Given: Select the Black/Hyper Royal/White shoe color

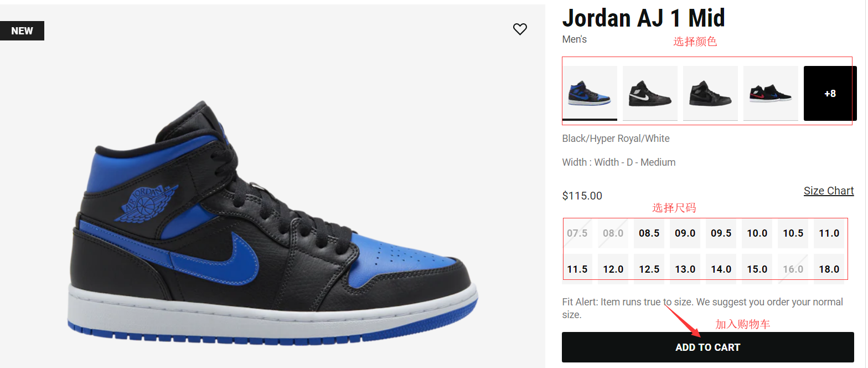Looking at the screenshot, I should coord(590,93).
